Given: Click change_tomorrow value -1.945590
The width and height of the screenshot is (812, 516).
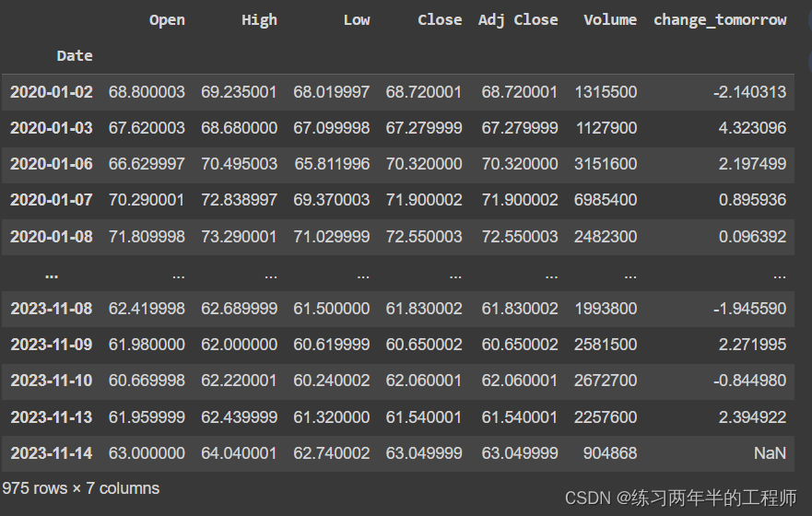Looking at the screenshot, I should coord(750,309).
